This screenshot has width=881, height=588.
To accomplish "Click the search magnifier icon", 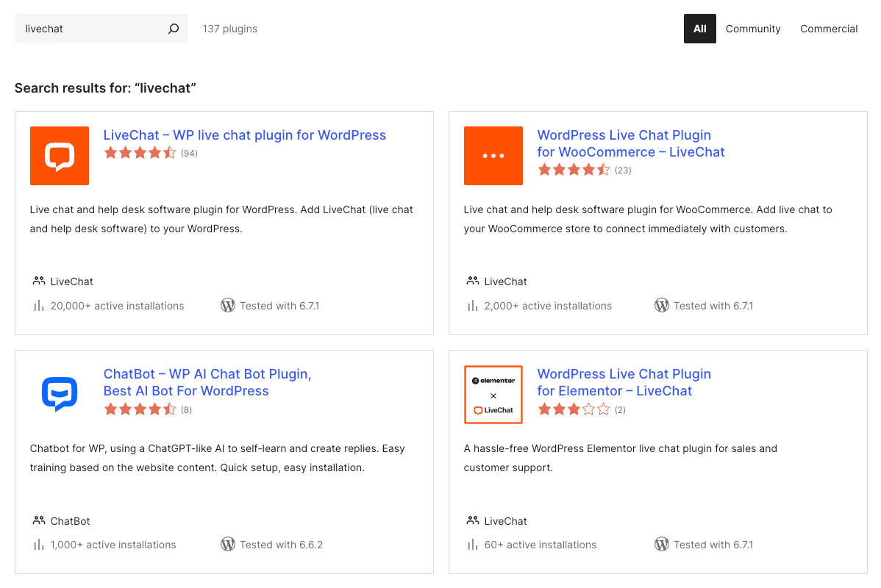I will [x=174, y=29].
